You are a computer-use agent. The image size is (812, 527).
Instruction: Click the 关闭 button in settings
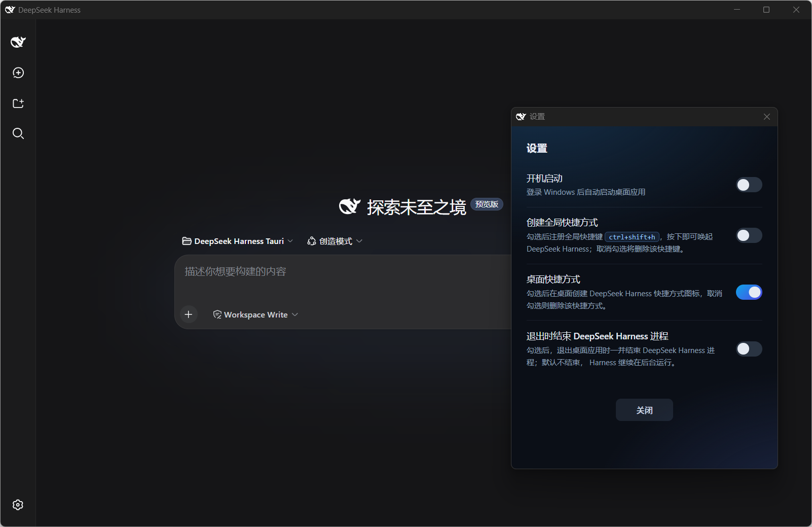pos(644,410)
